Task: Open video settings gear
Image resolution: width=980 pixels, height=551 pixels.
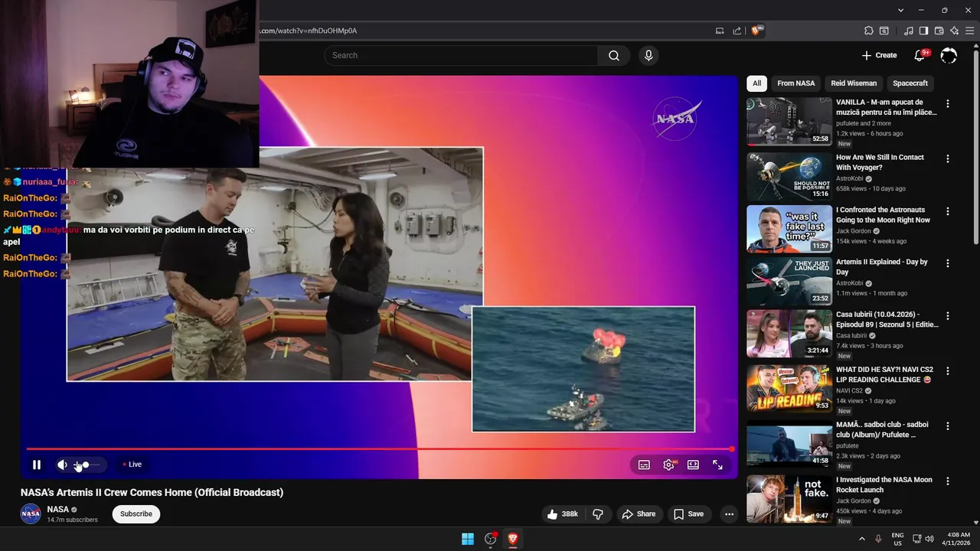Action: 668,465
